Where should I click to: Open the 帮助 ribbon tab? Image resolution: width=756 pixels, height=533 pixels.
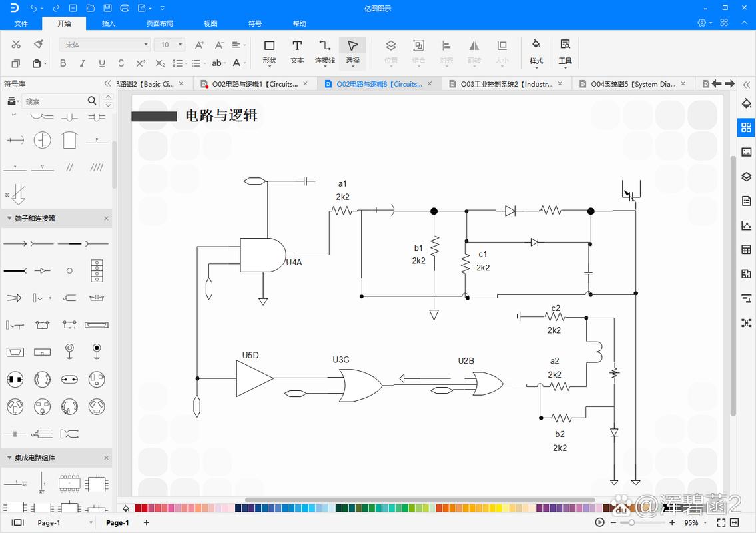[x=300, y=23]
